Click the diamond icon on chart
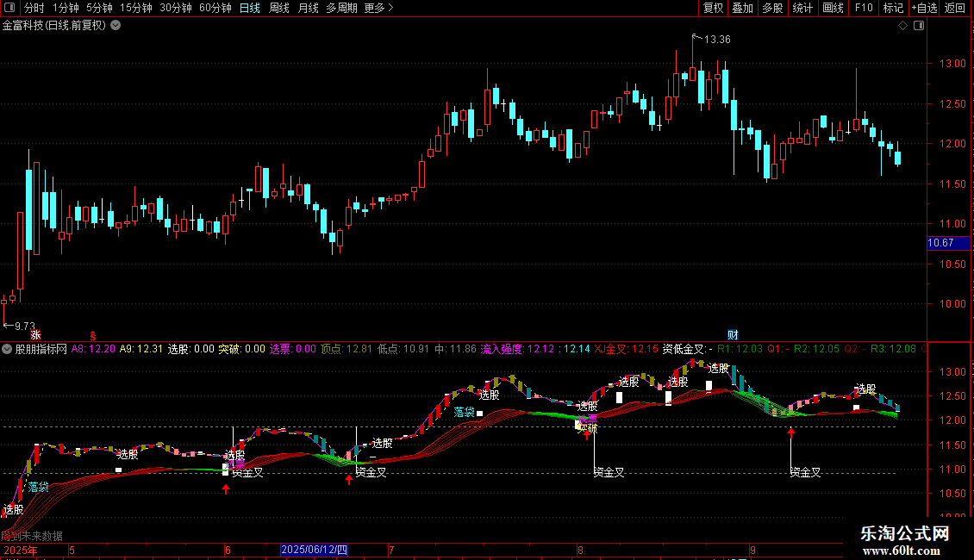The image size is (974, 560). [903, 26]
